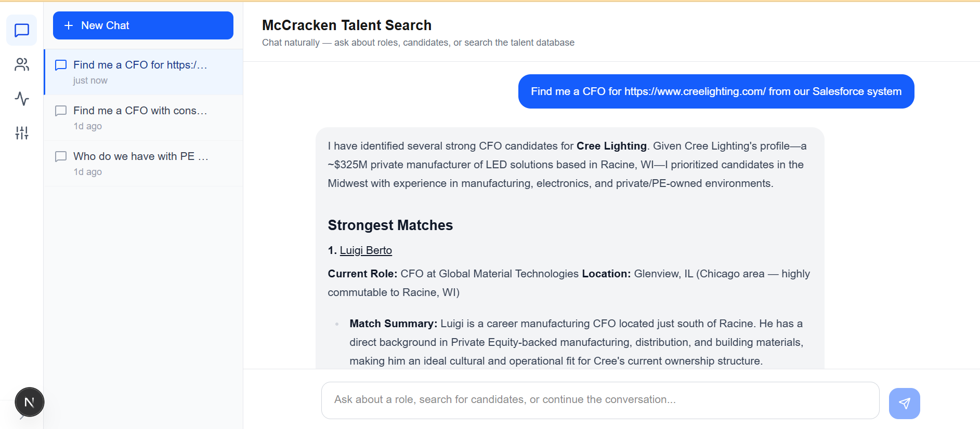This screenshot has height=429, width=980.
Task: Click chat icon of the active conversation
Action: tap(61, 65)
